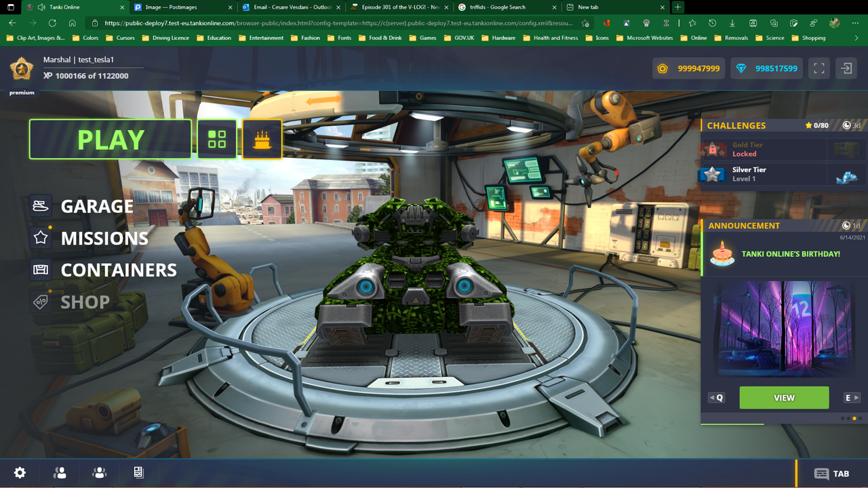Open the Science bookmarks folder
The height and width of the screenshot is (488, 868).
[x=770, y=38]
